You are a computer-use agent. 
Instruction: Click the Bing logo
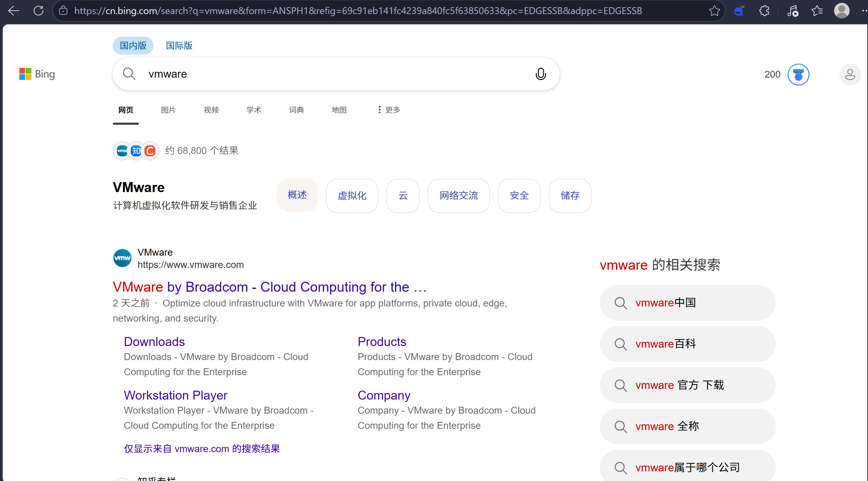[x=37, y=74]
